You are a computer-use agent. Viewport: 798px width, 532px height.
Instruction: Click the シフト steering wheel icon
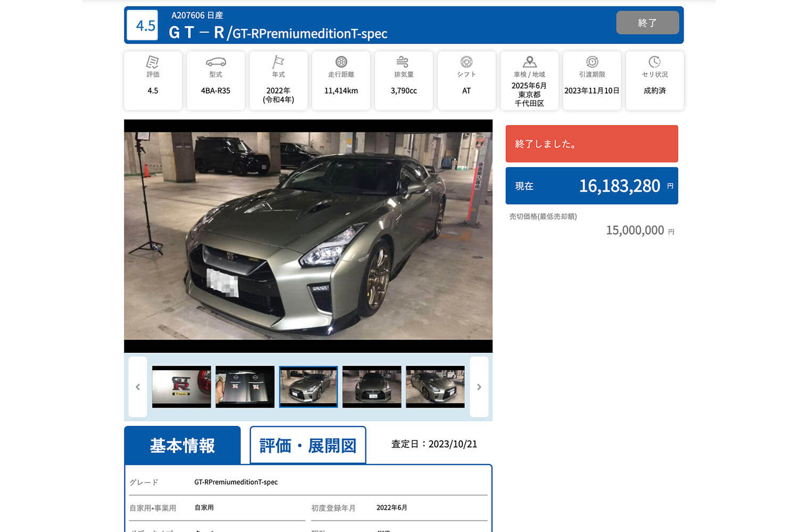467,62
